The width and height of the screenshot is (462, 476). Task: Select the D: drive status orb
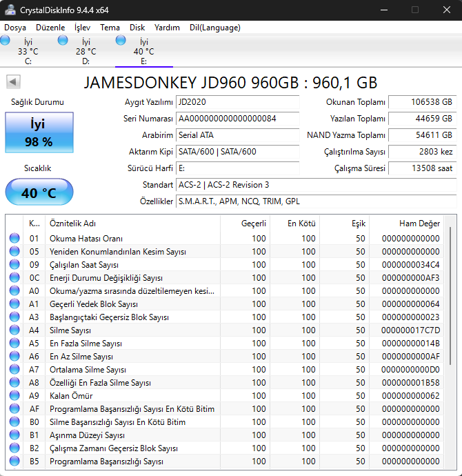[63, 41]
